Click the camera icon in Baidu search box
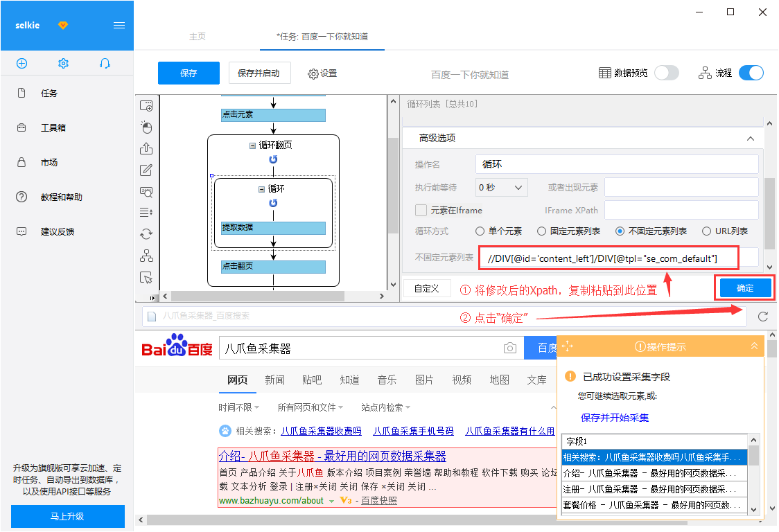The image size is (779, 532). (509, 348)
